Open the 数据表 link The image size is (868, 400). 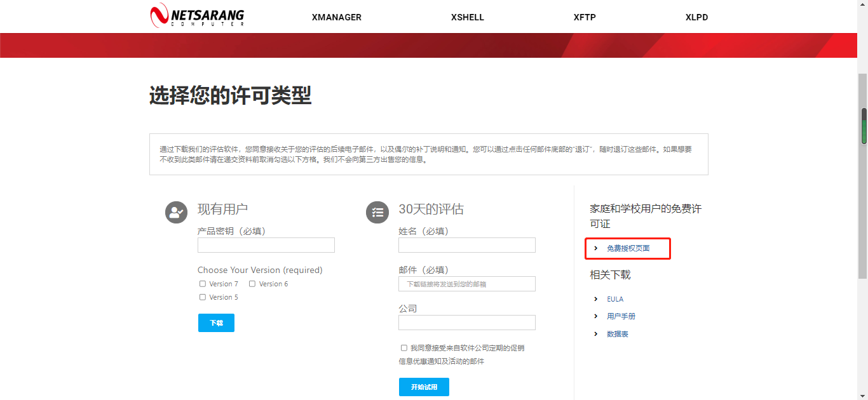(x=618, y=334)
